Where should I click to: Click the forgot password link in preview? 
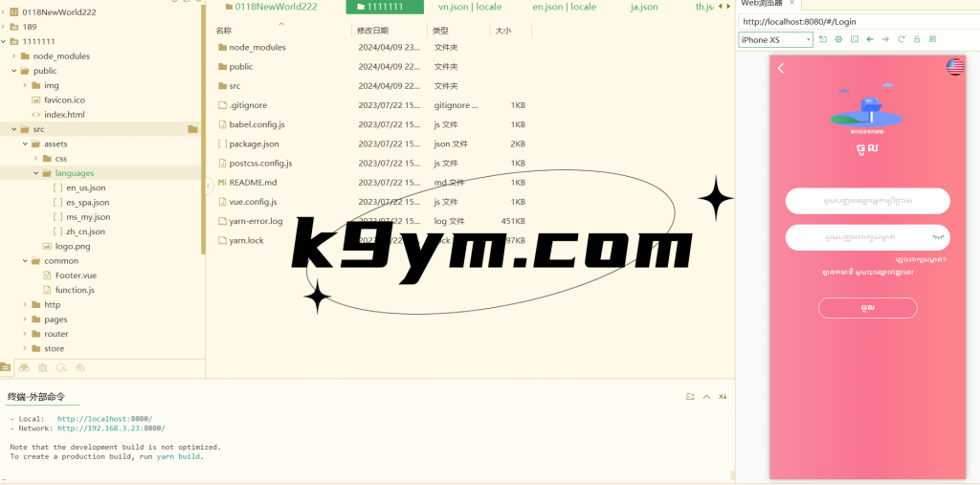pyautogui.click(x=921, y=260)
